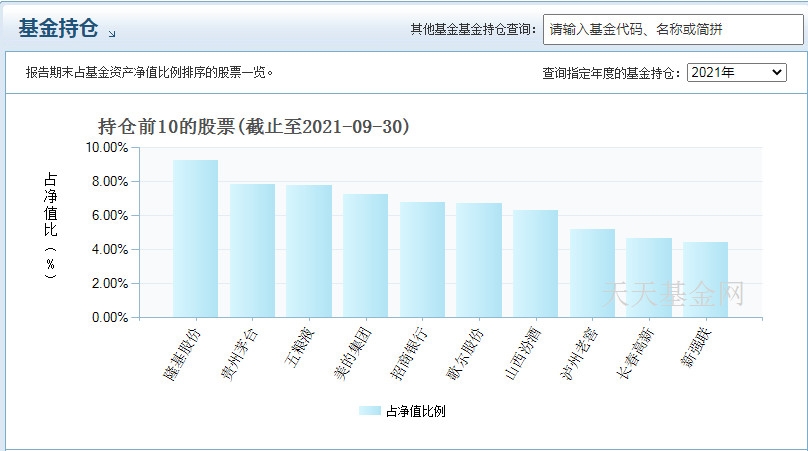The height and width of the screenshot is (451, 808).
Task: Select the 贵州茅台 bar in the chart
Action: pos(252,251)
